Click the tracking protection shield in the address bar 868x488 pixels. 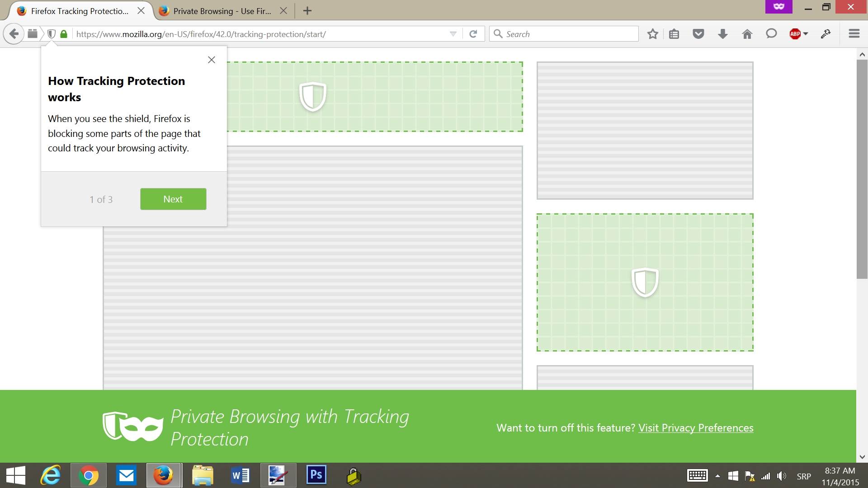click(x=51, y=33)
